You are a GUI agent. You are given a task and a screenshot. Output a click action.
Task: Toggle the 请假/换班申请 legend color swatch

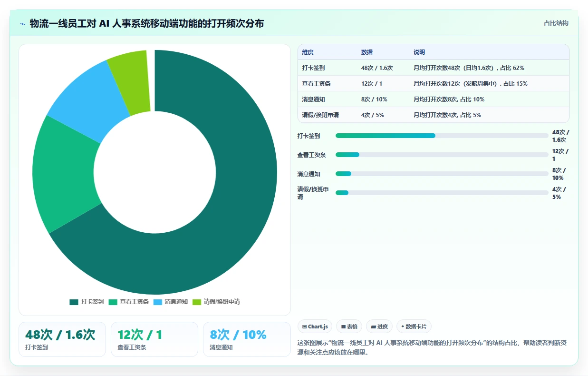point(196,302)
